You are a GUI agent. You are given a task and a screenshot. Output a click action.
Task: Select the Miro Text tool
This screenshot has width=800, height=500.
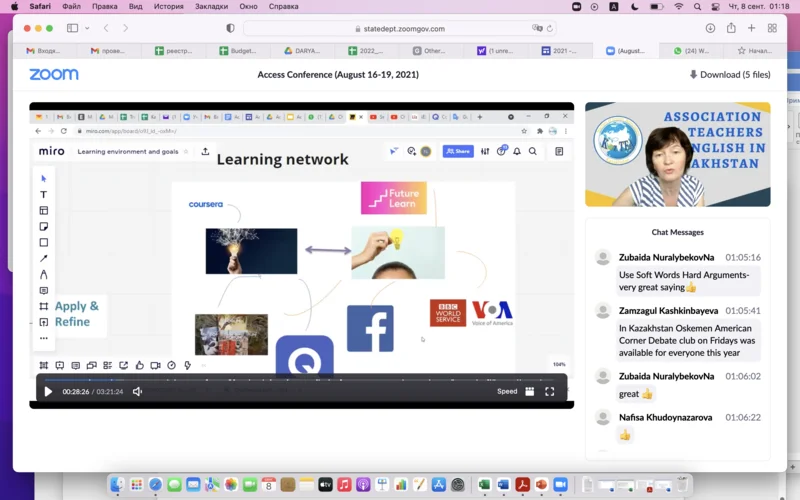pyautogui.click(x=44, y=194)
